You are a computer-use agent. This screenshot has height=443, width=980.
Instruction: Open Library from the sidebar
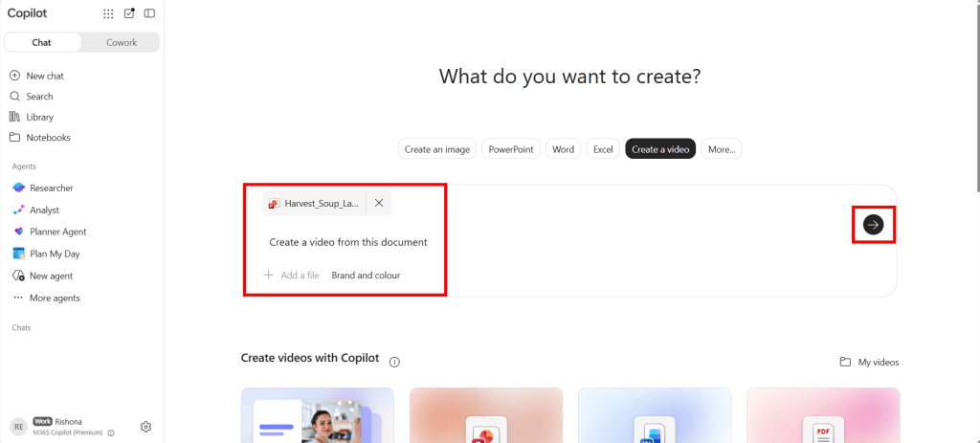tap(40, 117)
